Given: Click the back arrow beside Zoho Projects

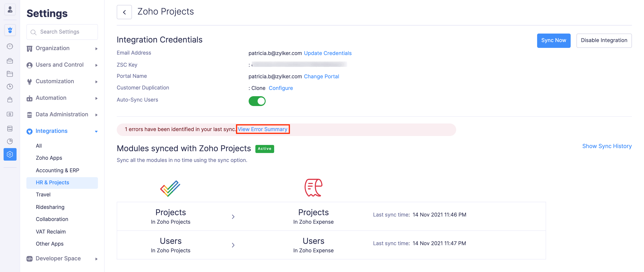Looking at the screenshot, I should (124, 12).
